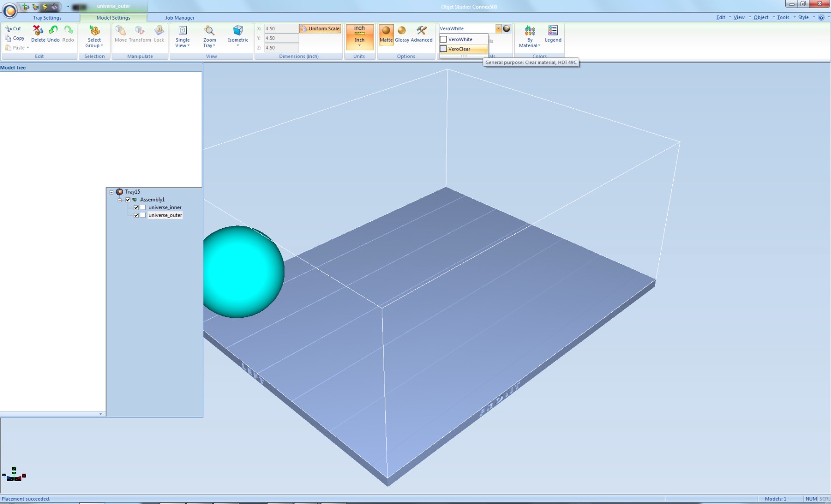Click the dollar-sign quick access icon
This screenshot has width=831, height=504.
pos(45,7)
